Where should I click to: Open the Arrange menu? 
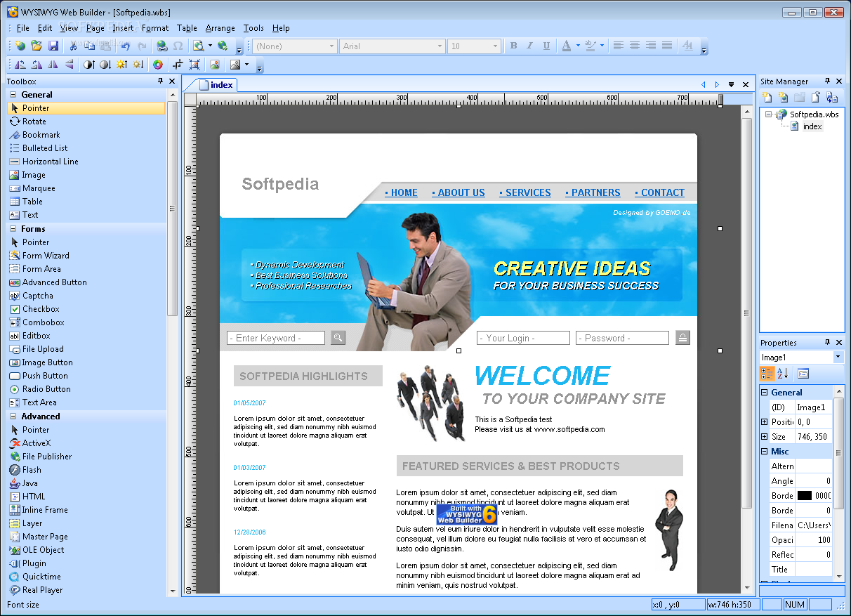[x=220, y=28]
